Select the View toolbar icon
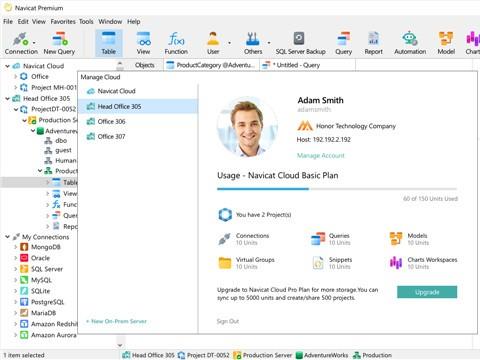This screenshot has width=480, height=360. click(x=143, y=43)
